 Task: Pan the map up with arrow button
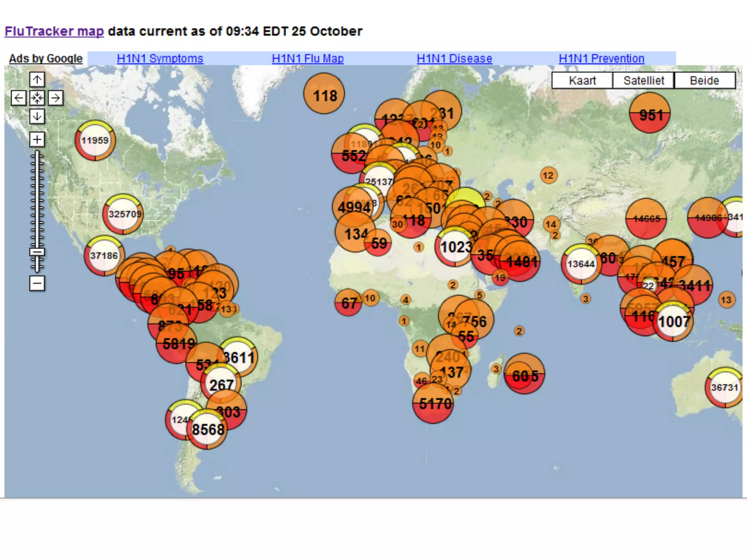coord(37,79)
